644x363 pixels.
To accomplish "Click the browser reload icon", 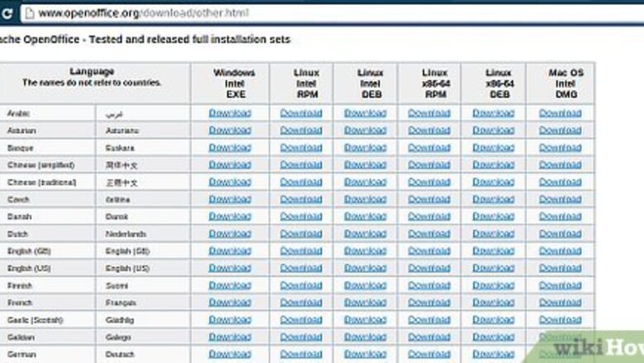I will [x=6, y=13].
